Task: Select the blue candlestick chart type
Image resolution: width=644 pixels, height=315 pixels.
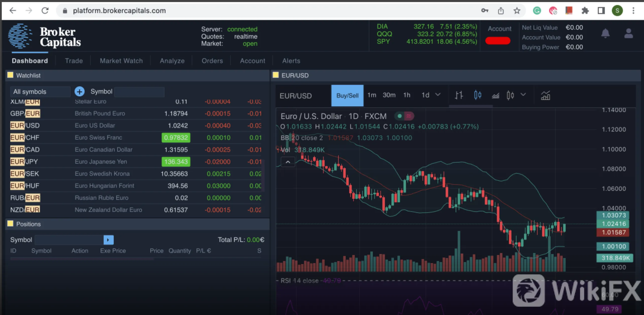Action: [x=478, y=95]
